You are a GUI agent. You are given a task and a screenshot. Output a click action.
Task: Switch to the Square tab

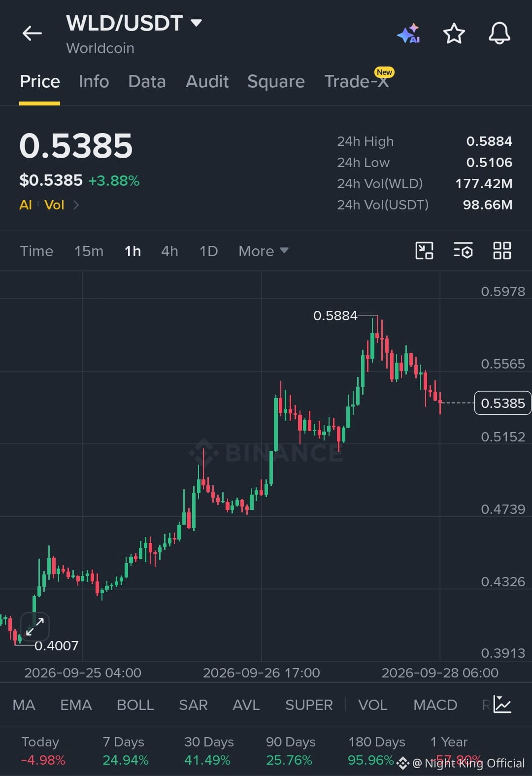coord(276,81)
